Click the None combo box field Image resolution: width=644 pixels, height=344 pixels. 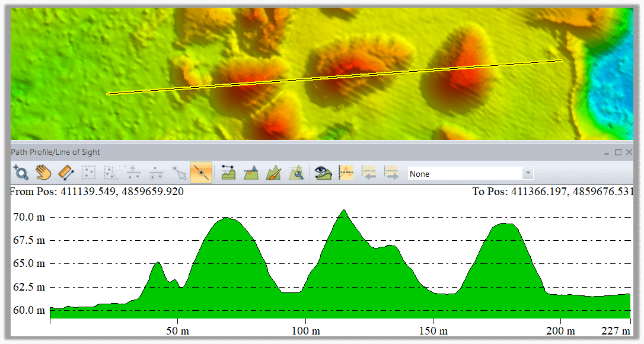(470, 173)
